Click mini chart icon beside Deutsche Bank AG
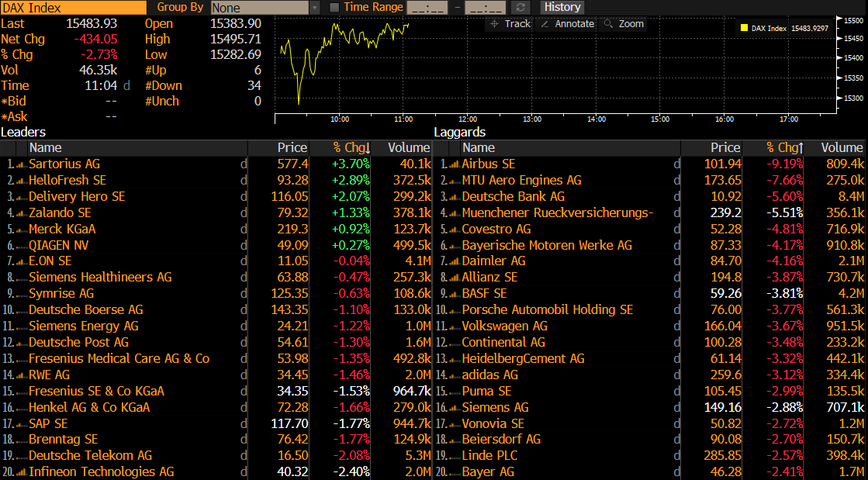 click(x=455, y=197)
